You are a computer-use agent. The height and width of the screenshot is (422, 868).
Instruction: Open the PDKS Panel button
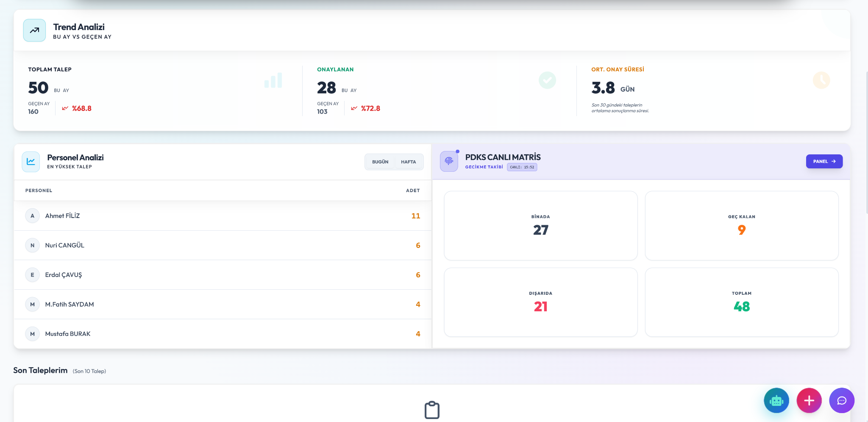coord(824,161)
